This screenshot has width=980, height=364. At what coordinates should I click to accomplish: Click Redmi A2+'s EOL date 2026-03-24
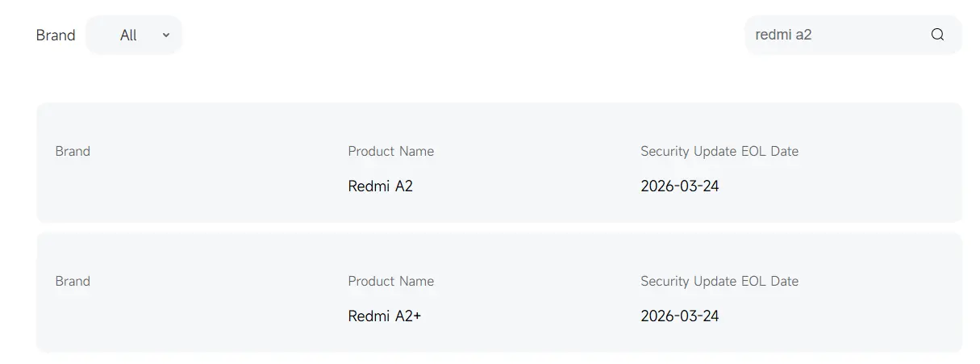tap(679, 316)
